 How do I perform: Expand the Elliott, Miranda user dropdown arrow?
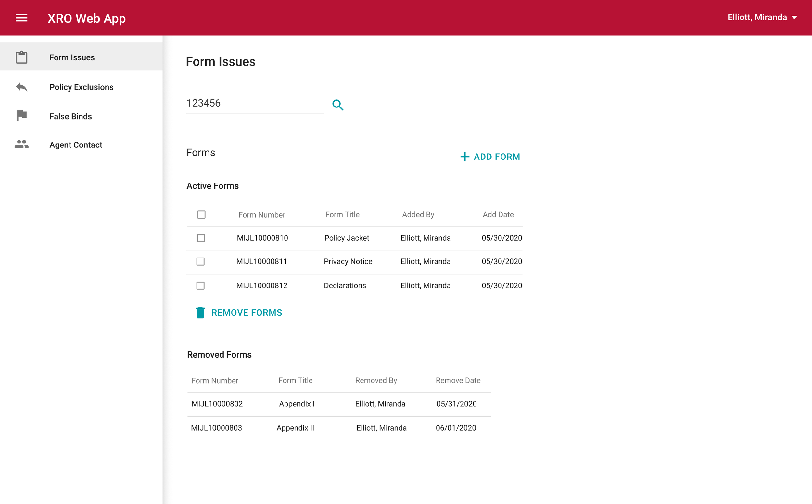[x=794, y=17]
